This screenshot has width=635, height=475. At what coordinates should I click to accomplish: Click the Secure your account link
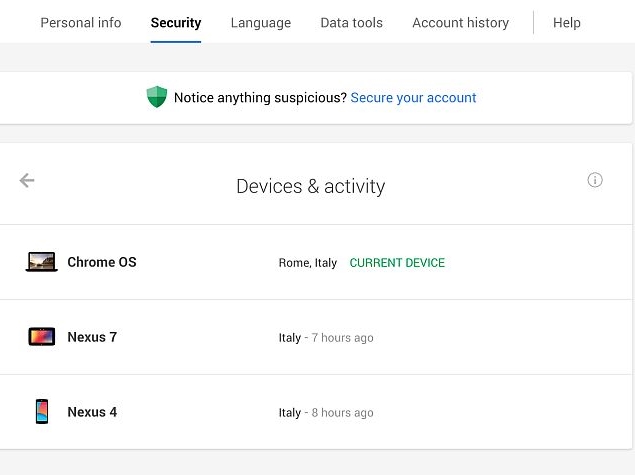pyautogui.click(x=413, y=98)
